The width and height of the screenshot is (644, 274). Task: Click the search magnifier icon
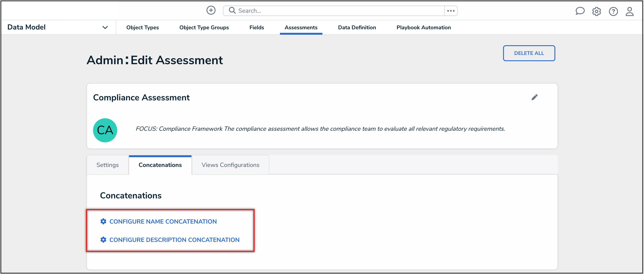[232, 11]
